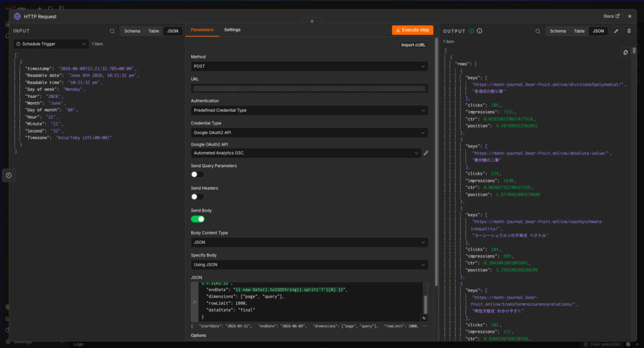Grab the panel drag handle at top center

click(312, 21)
